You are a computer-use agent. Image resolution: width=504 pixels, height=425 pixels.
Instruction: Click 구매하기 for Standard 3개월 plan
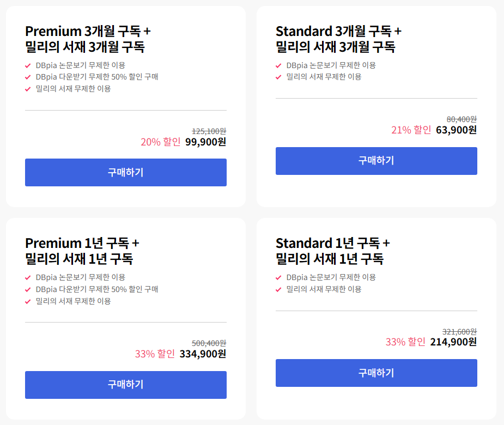[x=376, y=161]
